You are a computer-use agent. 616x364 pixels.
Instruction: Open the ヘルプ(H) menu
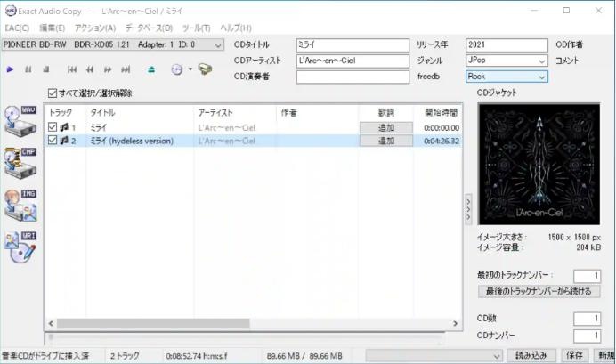pyautogui.click(x=236, y=28)
